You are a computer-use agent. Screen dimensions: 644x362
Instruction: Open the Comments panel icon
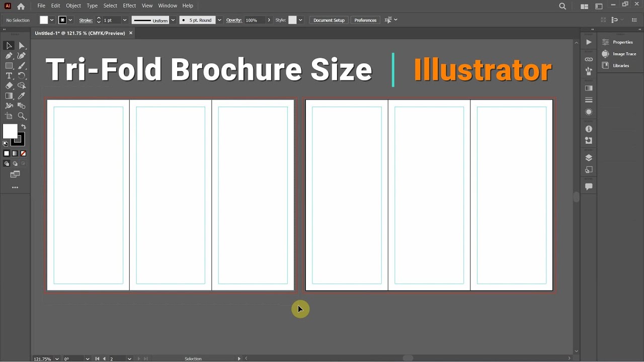pyautogui.click(x=589, y=187)
